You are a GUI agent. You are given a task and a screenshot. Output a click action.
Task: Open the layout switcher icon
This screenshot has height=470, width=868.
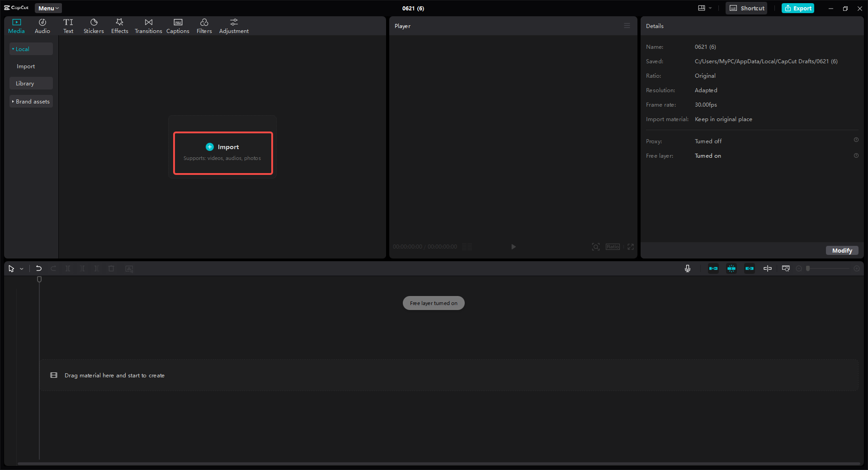702,8
